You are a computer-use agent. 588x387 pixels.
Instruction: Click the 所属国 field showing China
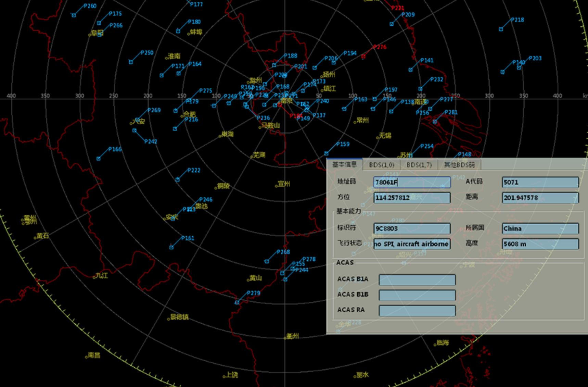coord(540,228)
